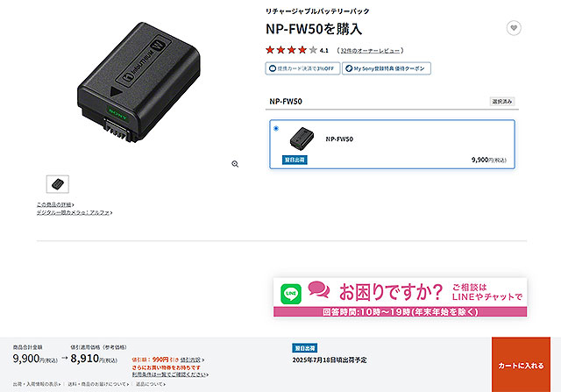Screen dimensions: 561x392
Task: Click the small battery image in NP-FW50 option
Action: pyautogui.click(x=302, y=139)
